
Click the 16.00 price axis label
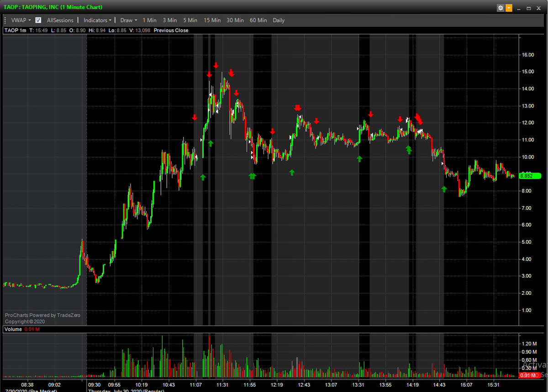(x=528, y=55)
